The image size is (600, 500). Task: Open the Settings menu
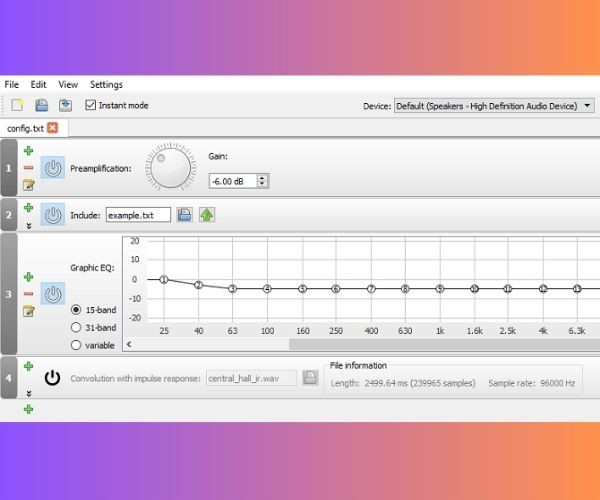106,85
